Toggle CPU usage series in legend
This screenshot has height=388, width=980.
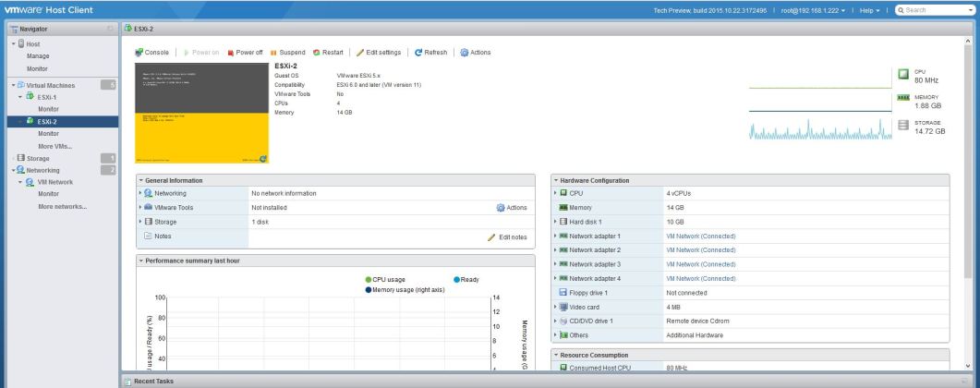(385, 279)
